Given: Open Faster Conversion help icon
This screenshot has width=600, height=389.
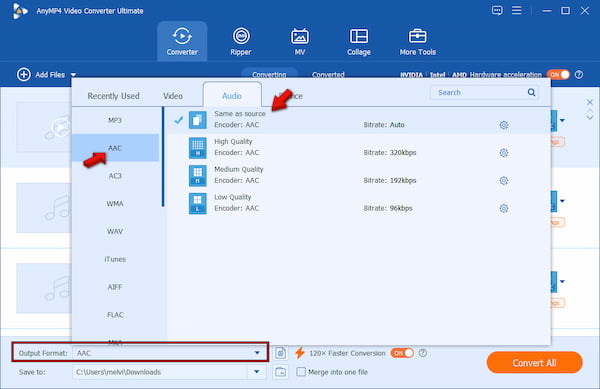Looking at the screenshot, I should [x=423, y=353].
